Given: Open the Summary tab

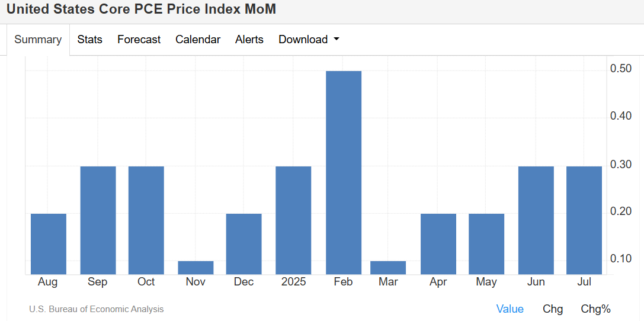Looking at the screenshot, I should [x=38, y=40].
